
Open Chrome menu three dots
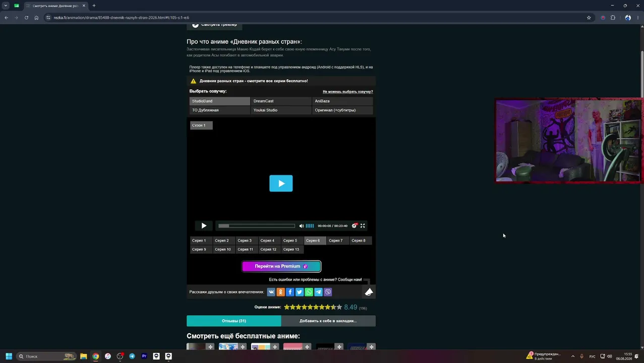click(638, 18)
